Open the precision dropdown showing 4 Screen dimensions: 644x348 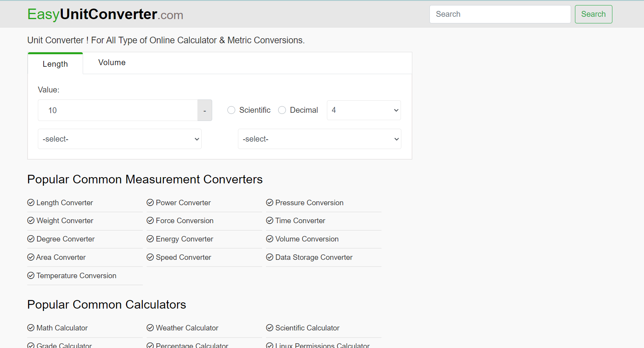click(364, 110)
